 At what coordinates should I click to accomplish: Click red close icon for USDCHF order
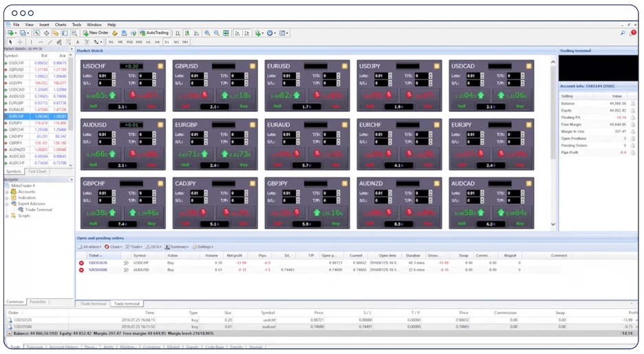[81, 263]
